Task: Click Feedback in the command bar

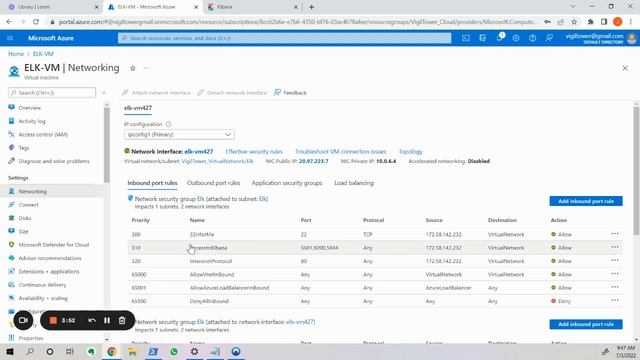Action: (290, 93)
